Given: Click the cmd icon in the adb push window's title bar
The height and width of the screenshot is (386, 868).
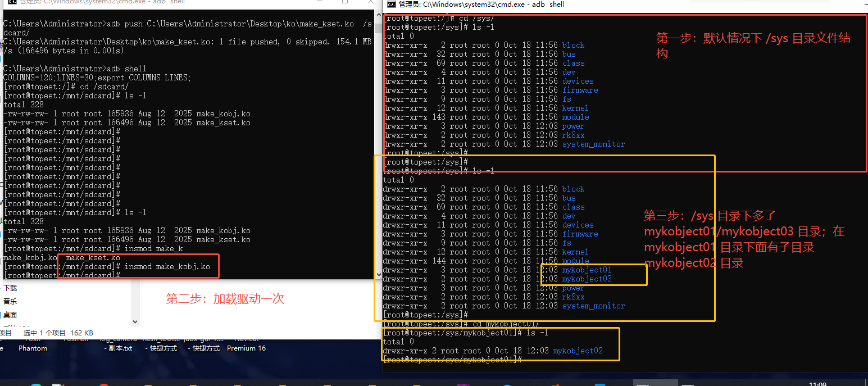Looking at the screenshot, I should 12,2.
